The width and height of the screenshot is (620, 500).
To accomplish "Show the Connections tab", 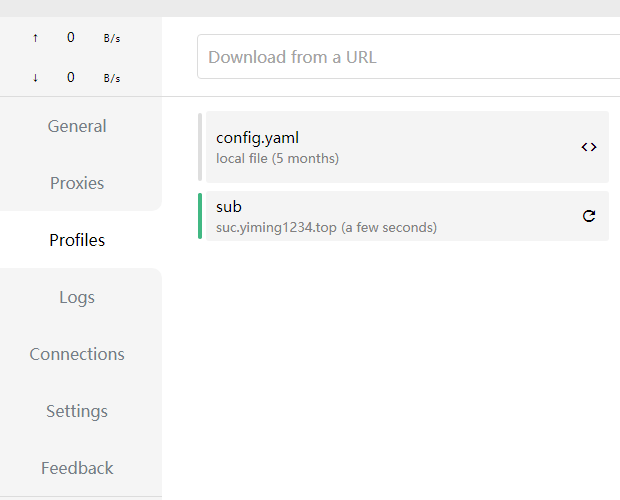I will pos(77,354).
